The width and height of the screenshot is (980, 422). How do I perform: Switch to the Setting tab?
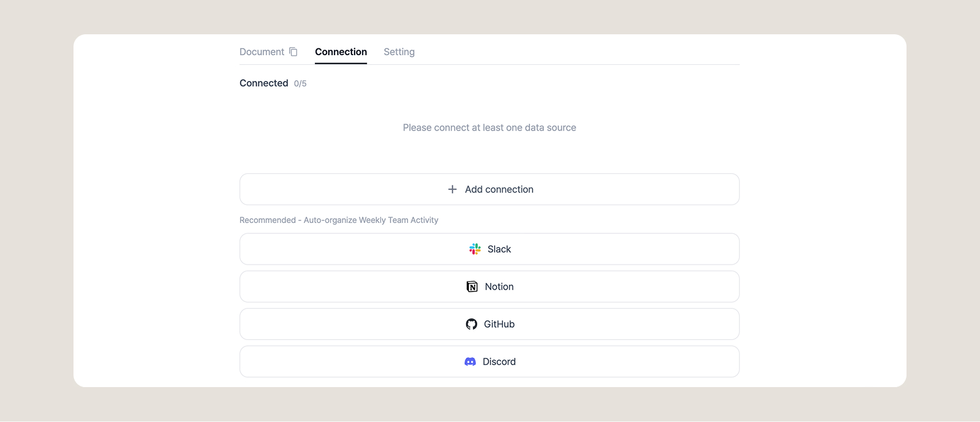(399, 52)
